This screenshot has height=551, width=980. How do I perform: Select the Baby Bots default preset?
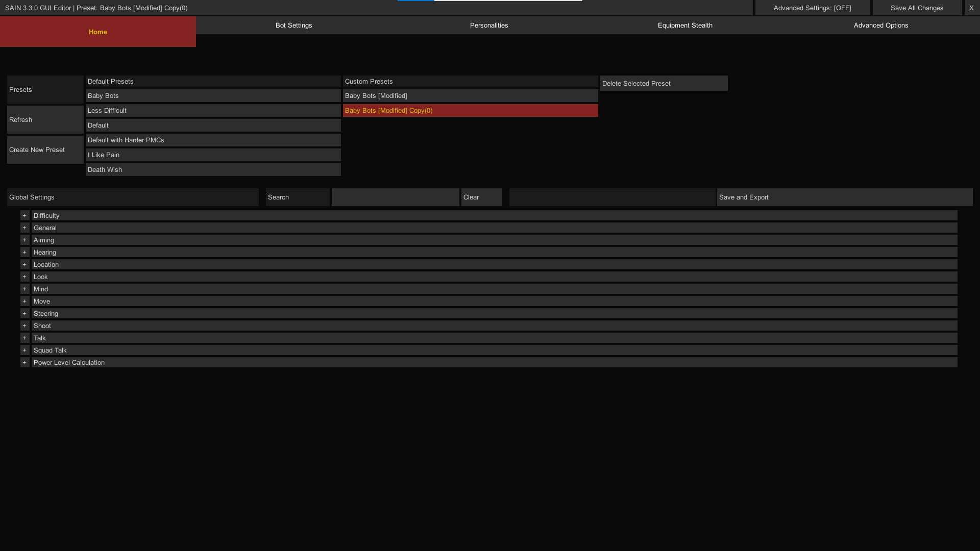click(x=213, y=96)
